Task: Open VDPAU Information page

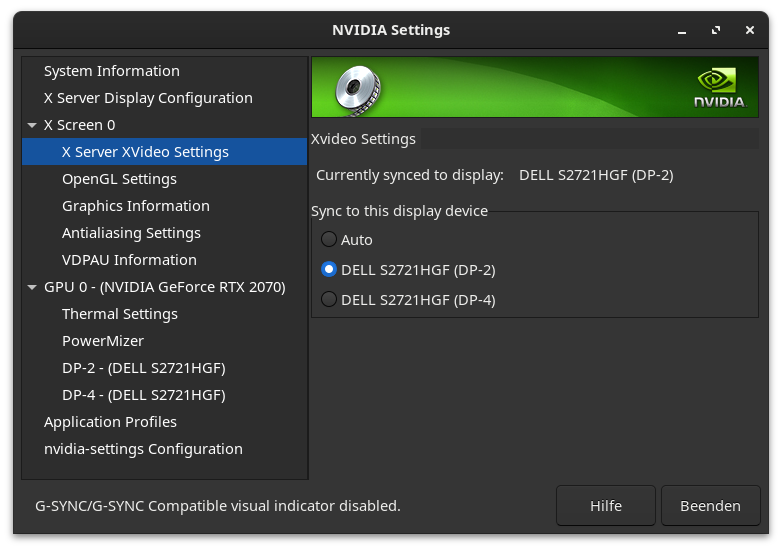Action: pyautogui.click(x=165, y=260)
